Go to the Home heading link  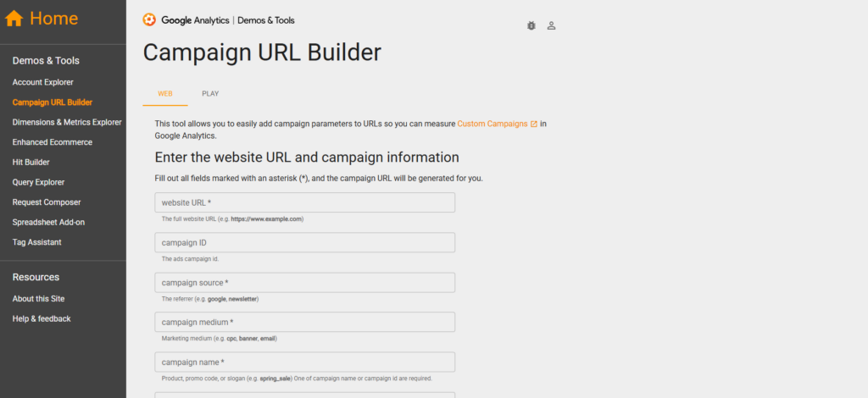(53, 19)
